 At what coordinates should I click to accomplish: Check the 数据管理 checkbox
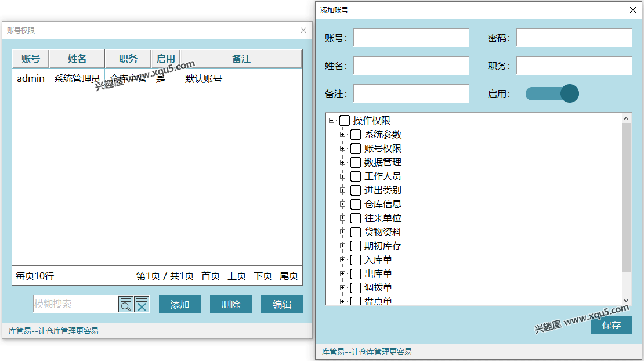[356, 163]
